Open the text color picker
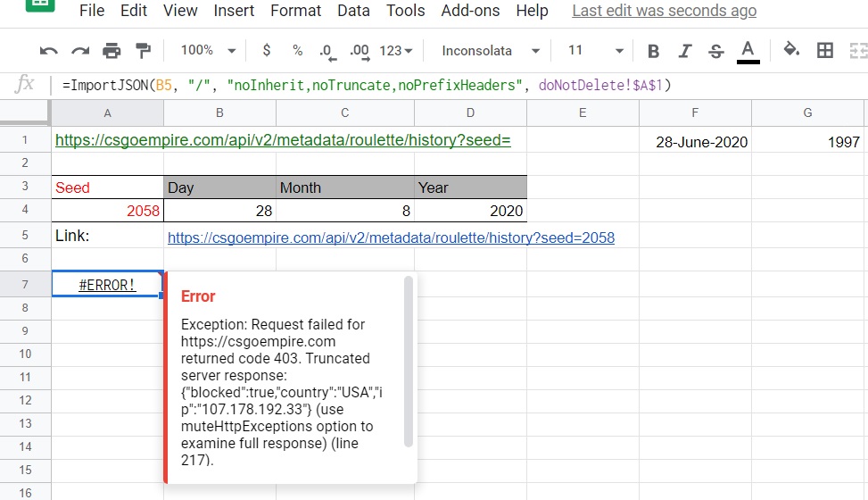The height and width of the screenshot is (500, 868). pyautogui.click(x=748, y=51)
